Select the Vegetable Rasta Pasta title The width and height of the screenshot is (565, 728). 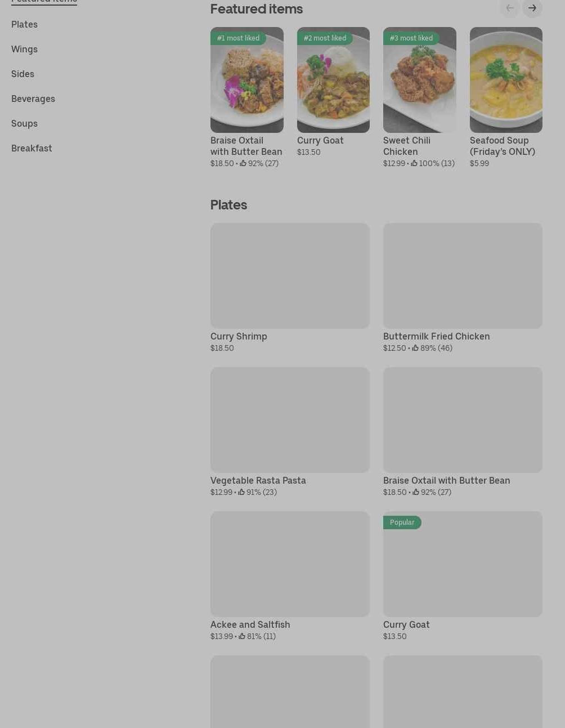point(258,480)
